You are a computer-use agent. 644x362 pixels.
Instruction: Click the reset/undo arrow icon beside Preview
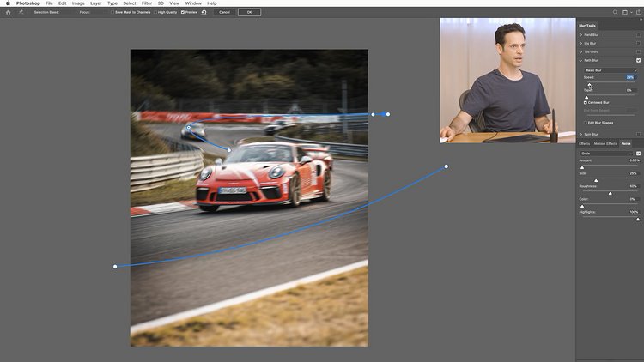tap(204, 12)
